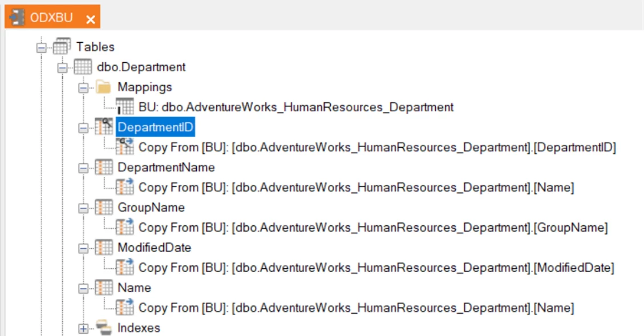Click the dbo.Department table icon
644x336 pixels.
point(83,67)
